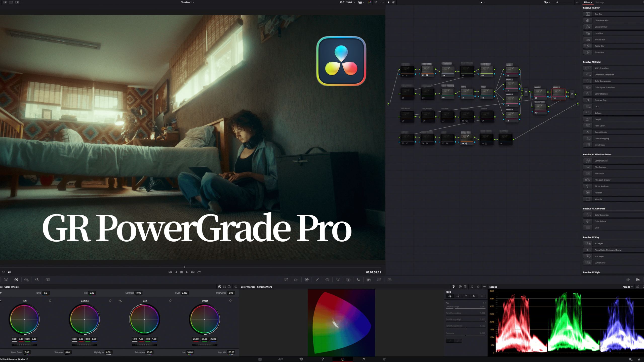The width and height of the screenshot is (644, 362).
Task: Select the Color Wheels palette icon
Action: [x=16, y=280]
